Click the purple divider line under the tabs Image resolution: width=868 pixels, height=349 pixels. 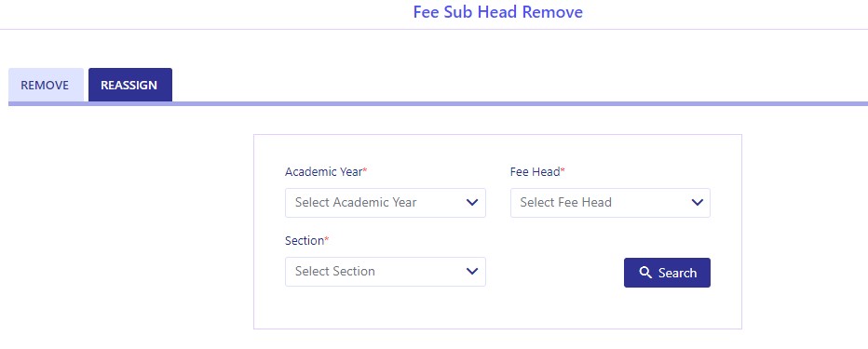[438, 103]
